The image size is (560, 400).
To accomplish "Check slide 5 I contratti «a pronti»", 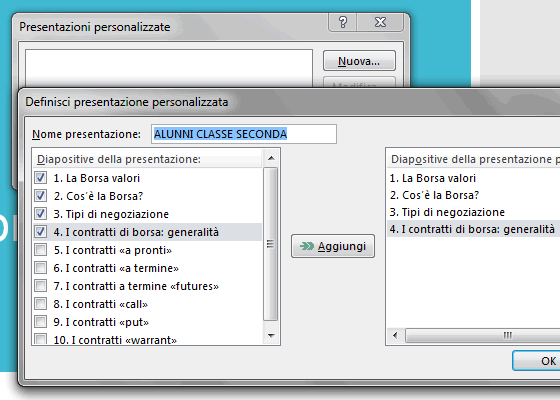I will (x=40, y=250).
